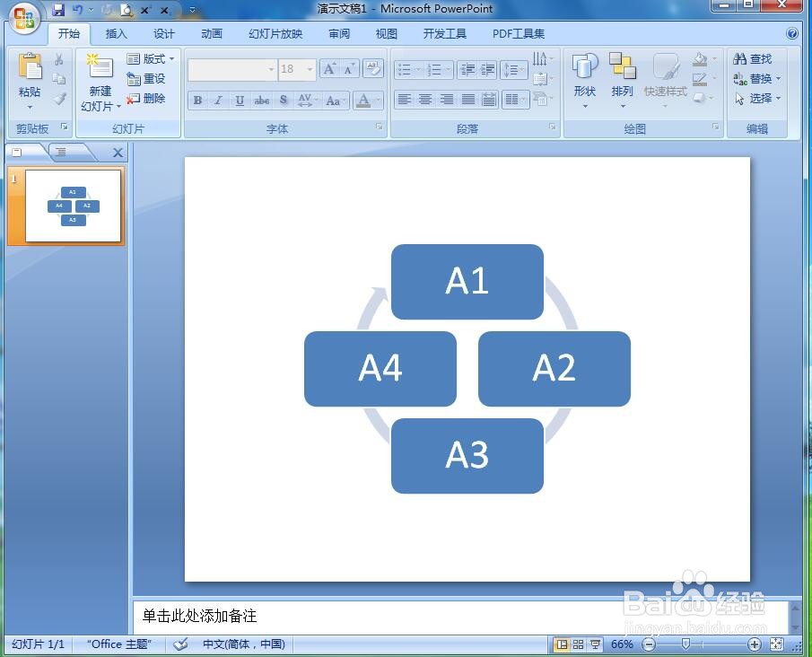Image resolution: width=812 pixels, height=657 pixels.
Task: Fit the slide to the window from status bar
Action: click(x=776, y=644)
